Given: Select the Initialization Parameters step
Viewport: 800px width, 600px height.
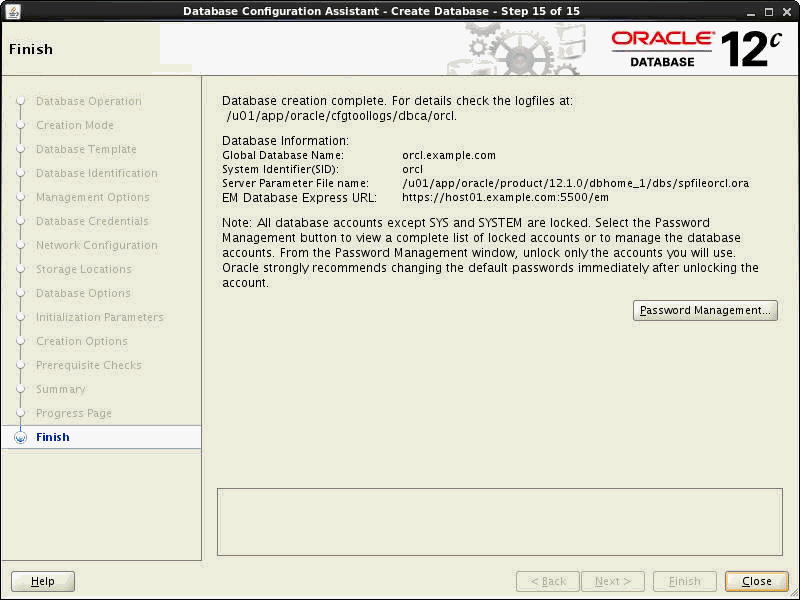Looking at the screenshot, I should point(99,317).
